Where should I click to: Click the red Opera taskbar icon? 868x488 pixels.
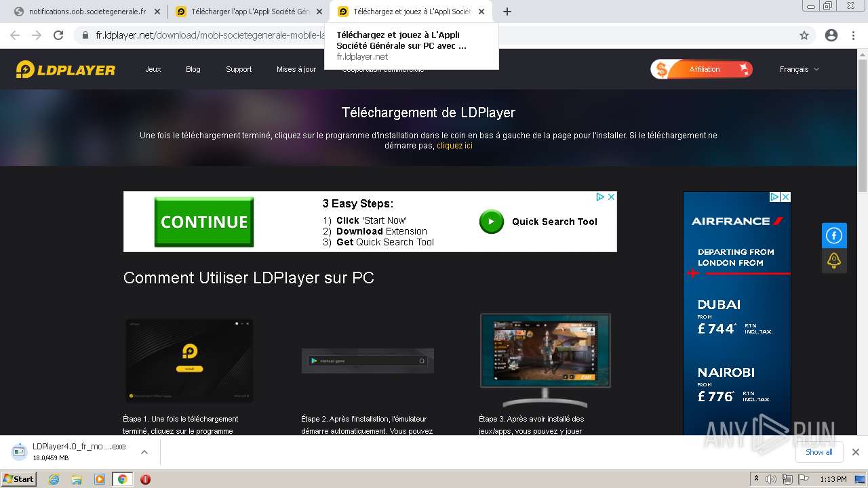tap(145, 479)
